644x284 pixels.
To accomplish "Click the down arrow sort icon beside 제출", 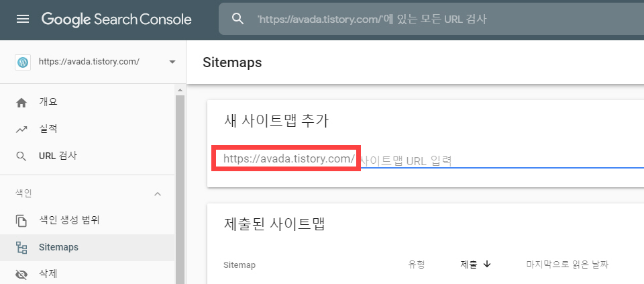I will [487, 265].
